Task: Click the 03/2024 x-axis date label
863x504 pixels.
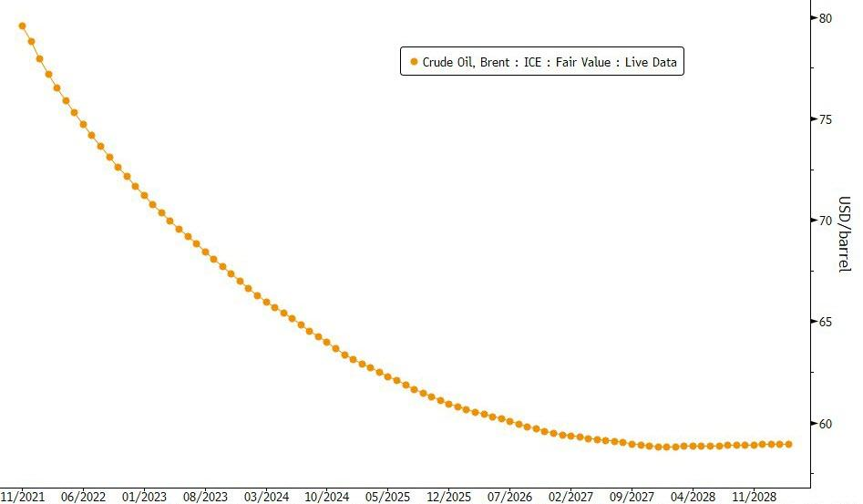Action: click(266, 497)
